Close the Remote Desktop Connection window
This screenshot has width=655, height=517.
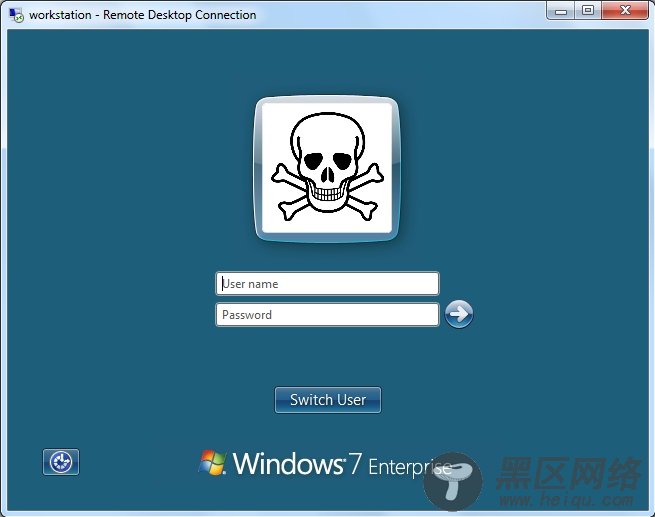[625, 11]
